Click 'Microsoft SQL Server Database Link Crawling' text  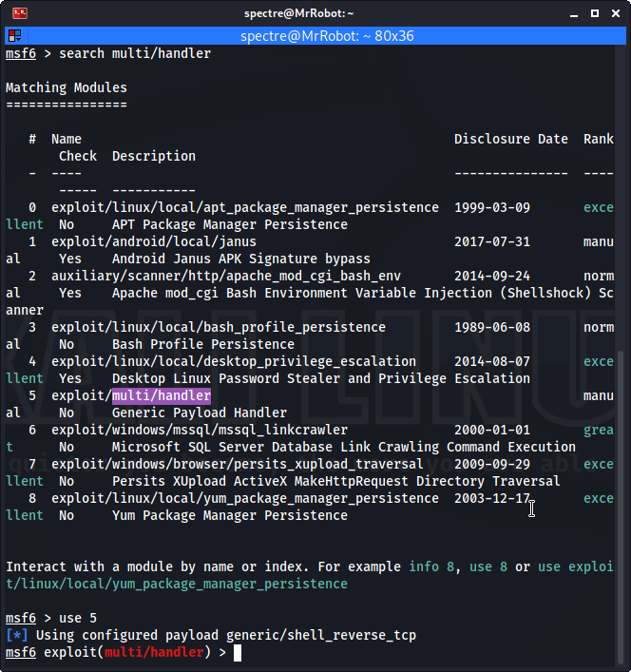tap(276, 447)
